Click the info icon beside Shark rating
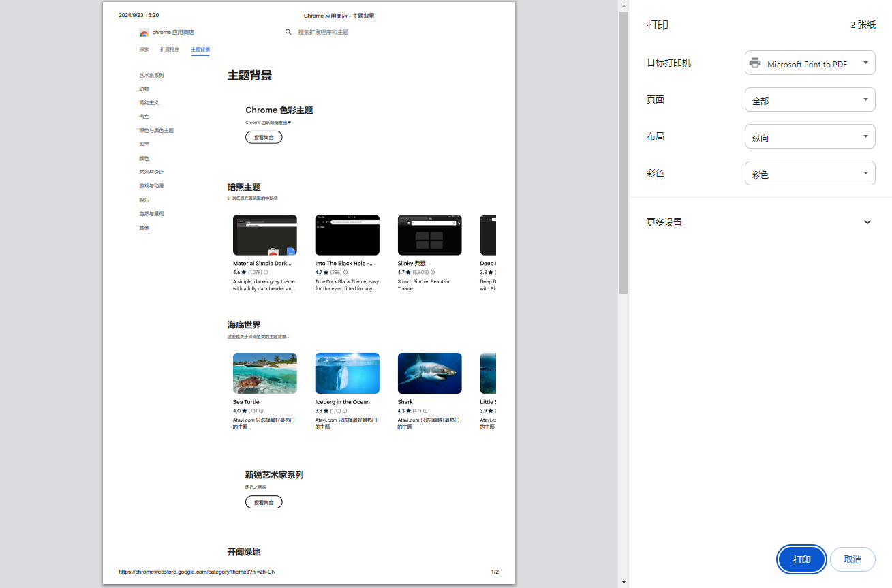Image resolution: width=892 pixels, height=588 pixels. 425,411
